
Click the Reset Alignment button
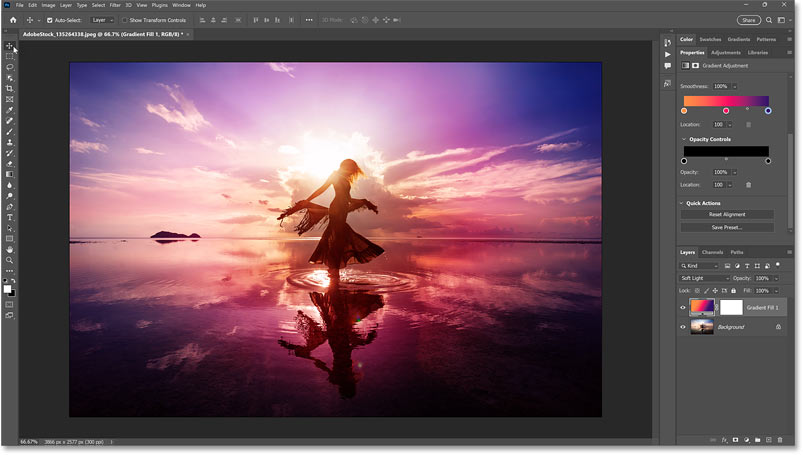click(727, 214)
